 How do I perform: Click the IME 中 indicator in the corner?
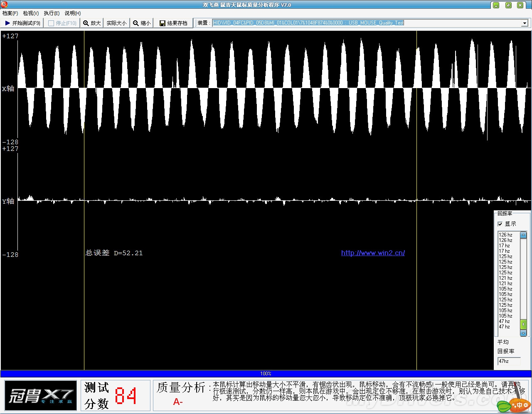519,405
